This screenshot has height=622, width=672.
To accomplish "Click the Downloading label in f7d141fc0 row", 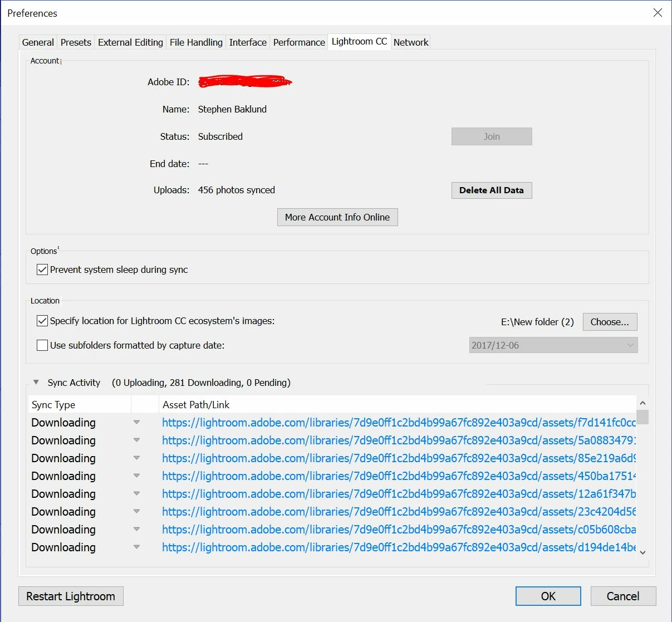I will [x=63, y=423].
